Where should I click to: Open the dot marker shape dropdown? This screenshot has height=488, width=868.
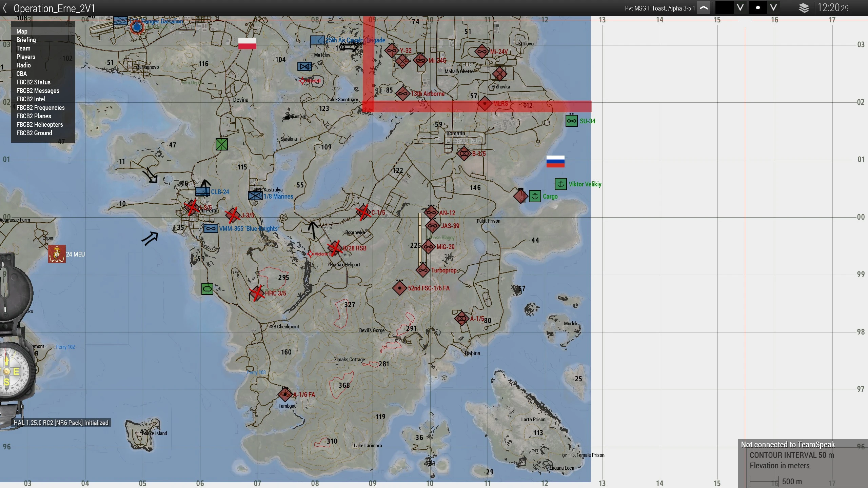[773, 8]
